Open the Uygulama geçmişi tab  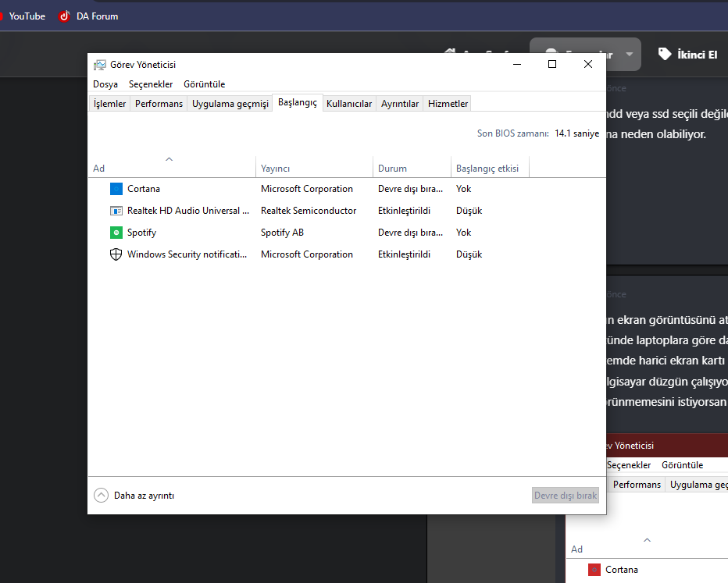coord(230,104)
